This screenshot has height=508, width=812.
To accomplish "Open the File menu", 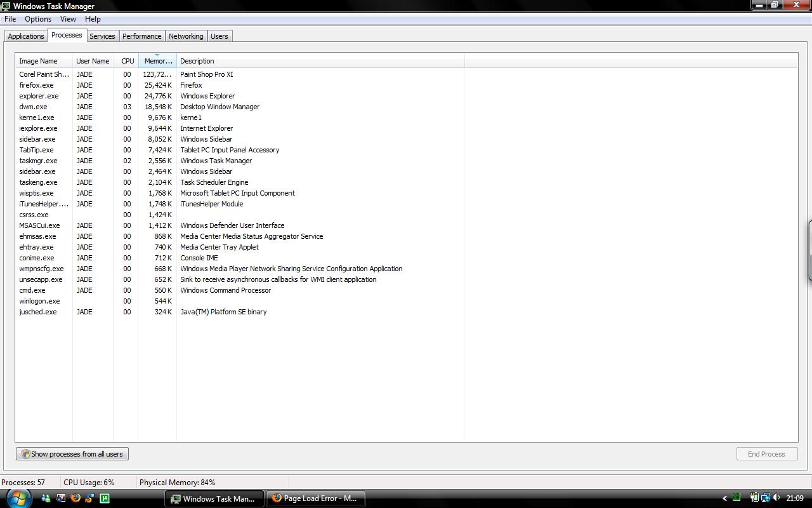I will [10, 19].
